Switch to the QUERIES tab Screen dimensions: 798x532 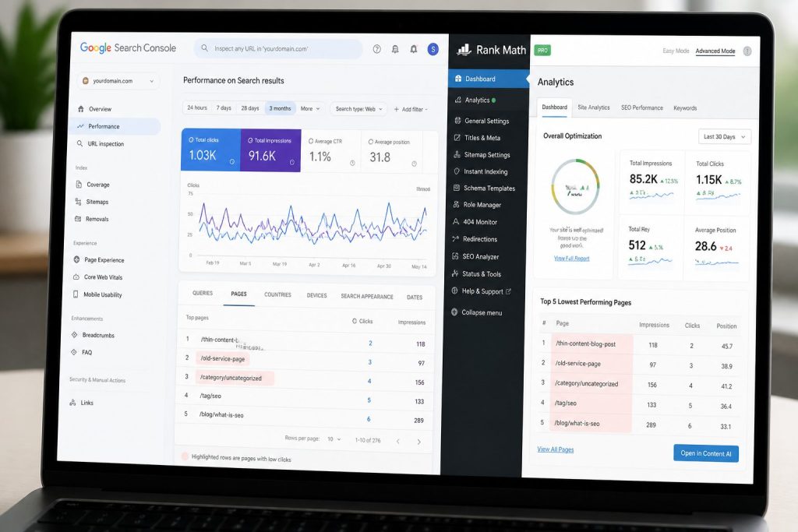tap(203, 293)
